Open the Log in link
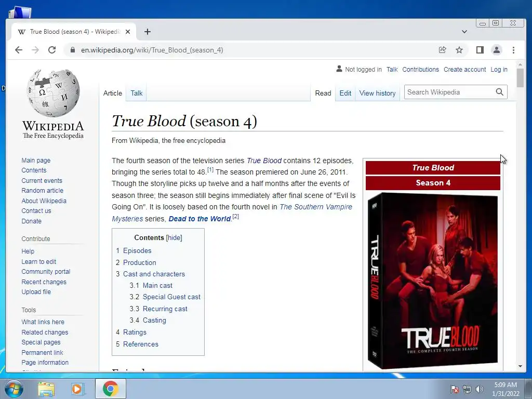532x399 pixels. [x=499, y=69]
